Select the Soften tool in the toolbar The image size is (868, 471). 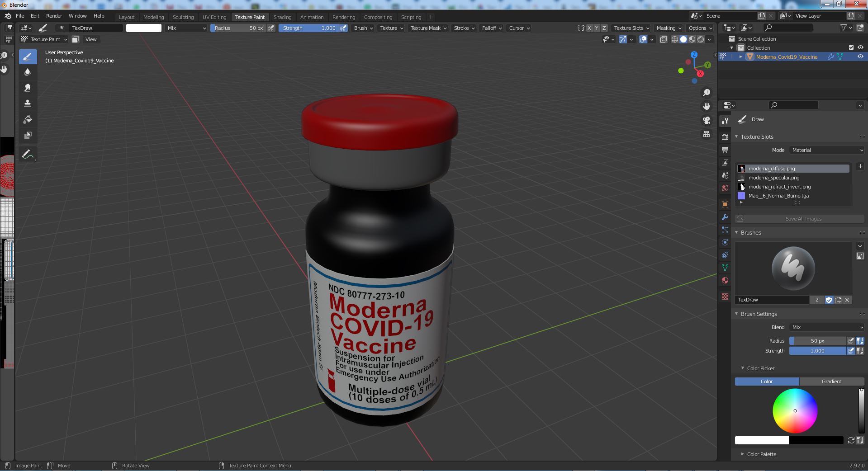pyautogui.click(x=28, y=72)
